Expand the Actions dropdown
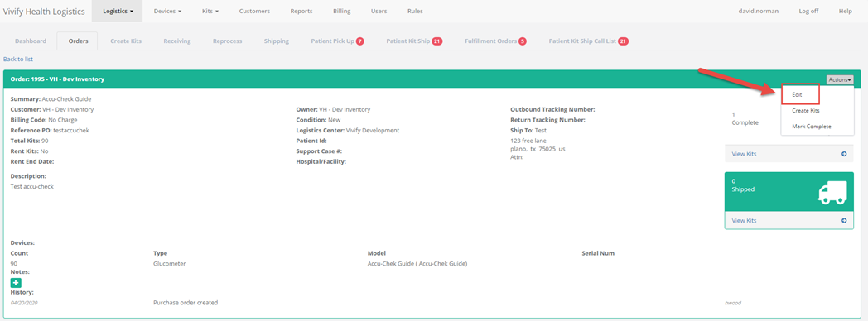 (840, 79)
